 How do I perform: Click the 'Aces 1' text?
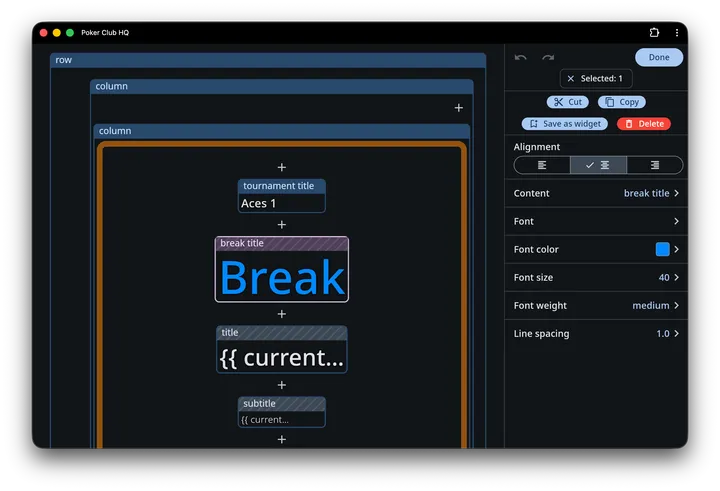[258, 203]
